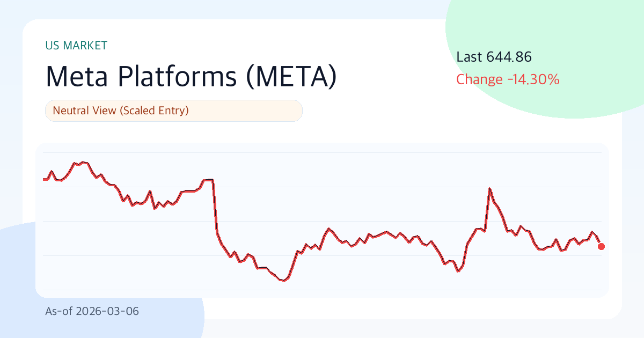
Task: Click the As-of 2026-03-06 date label
Action: pyautogui.click(x=92, y=311)
